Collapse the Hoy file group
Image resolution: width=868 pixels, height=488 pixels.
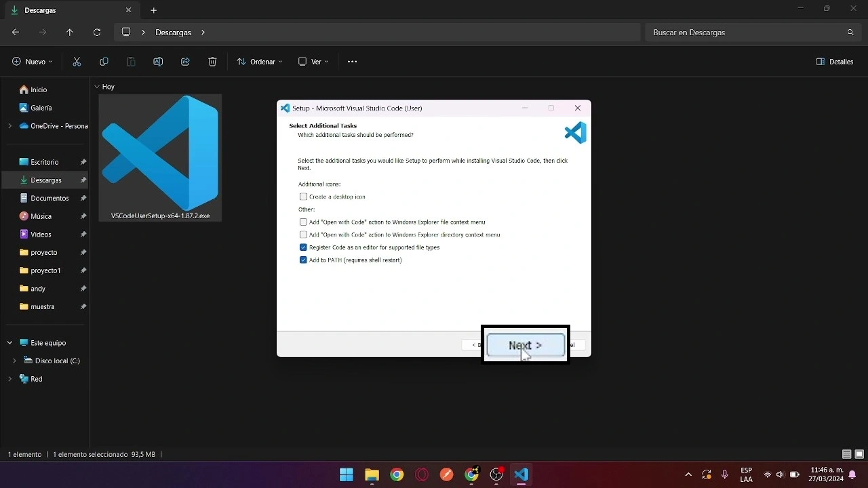[x=97, y=87]
